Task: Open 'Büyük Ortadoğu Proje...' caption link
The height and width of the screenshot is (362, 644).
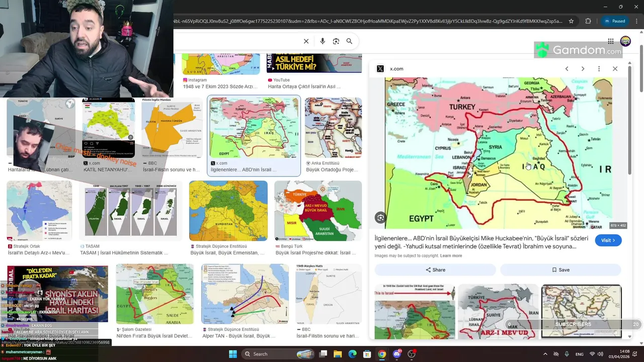Action: pyautogui.click(x=332, y=170)
